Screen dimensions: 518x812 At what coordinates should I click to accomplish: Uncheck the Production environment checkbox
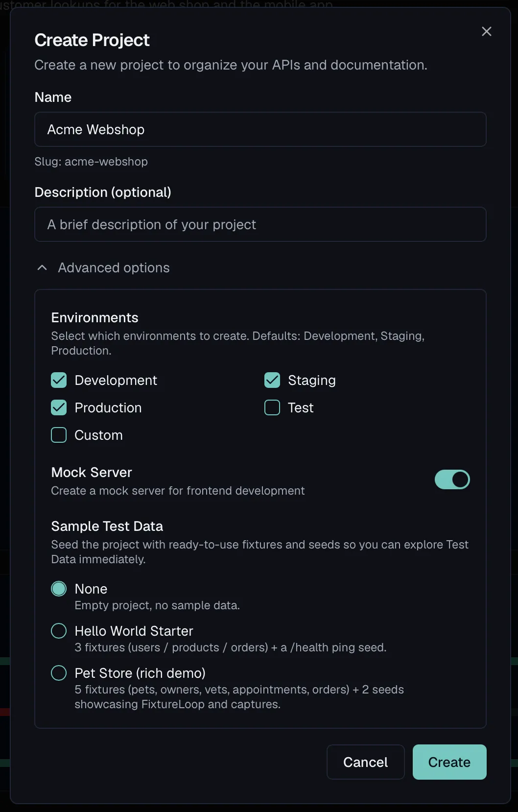59,407
